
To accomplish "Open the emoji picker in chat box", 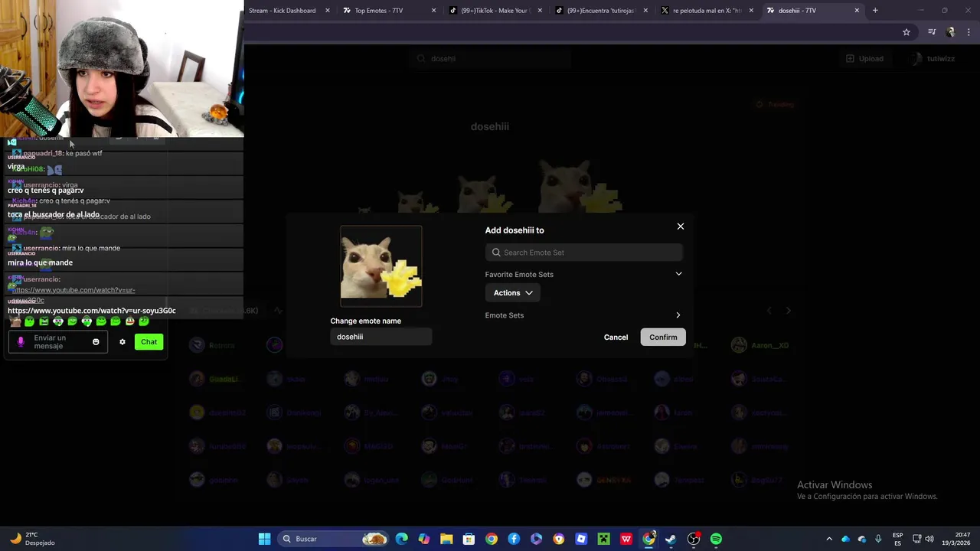I will 96,342.
